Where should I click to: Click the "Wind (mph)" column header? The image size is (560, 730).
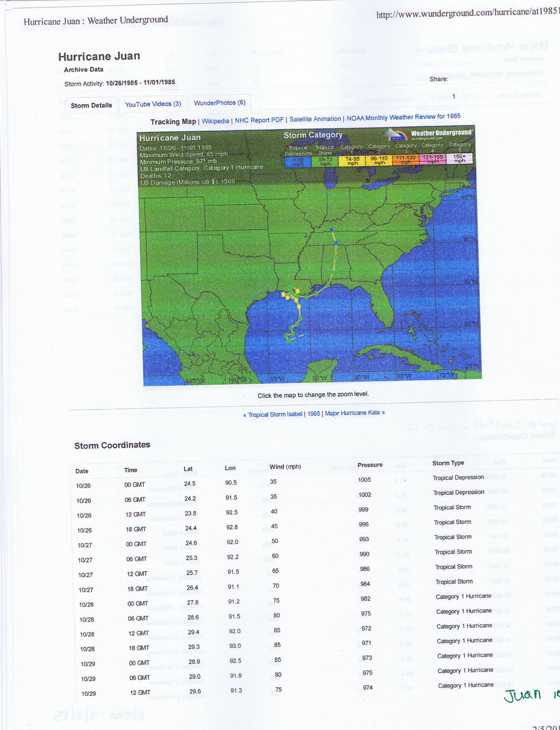pyautogui.click(x=285, y=467)
